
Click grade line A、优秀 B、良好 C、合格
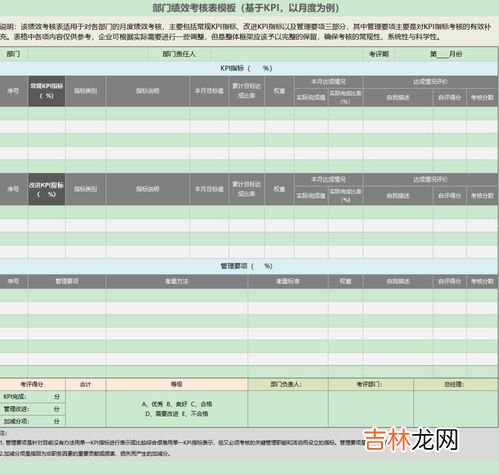(x=177, y=404)
